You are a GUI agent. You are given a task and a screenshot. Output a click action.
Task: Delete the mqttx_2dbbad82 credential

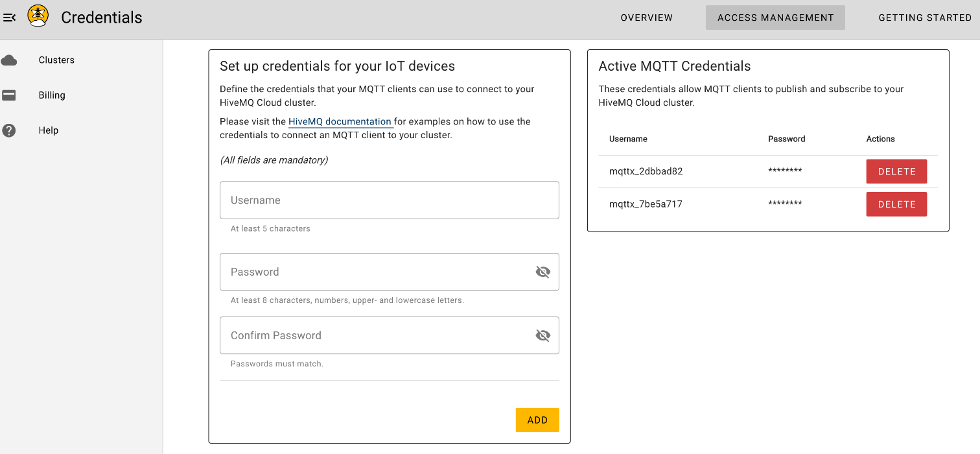896,172
